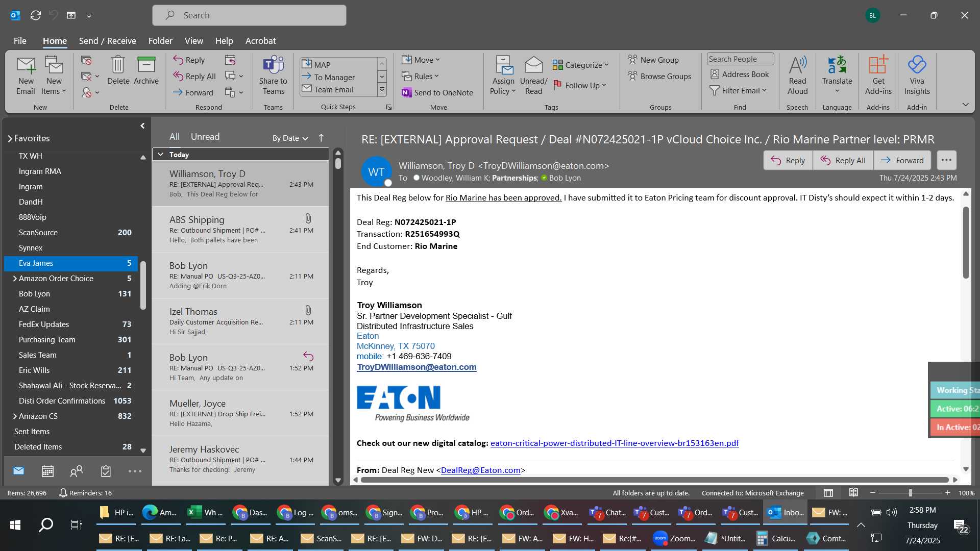980x551 pixels.
Task: Switch to Send / Receive tab
Action: [107, 41]
